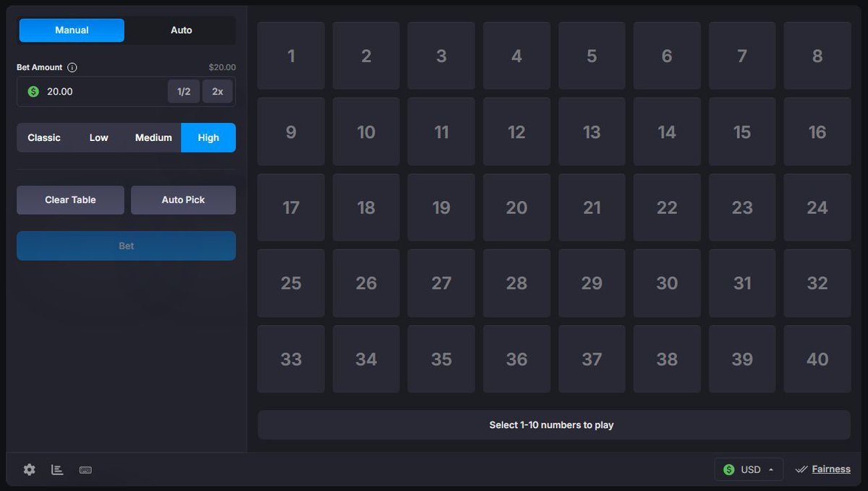Choose tile 24 on the grid

[817, 208]
